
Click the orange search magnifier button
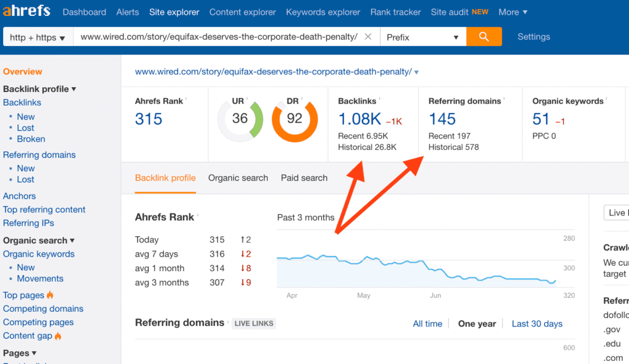point(483,37)
